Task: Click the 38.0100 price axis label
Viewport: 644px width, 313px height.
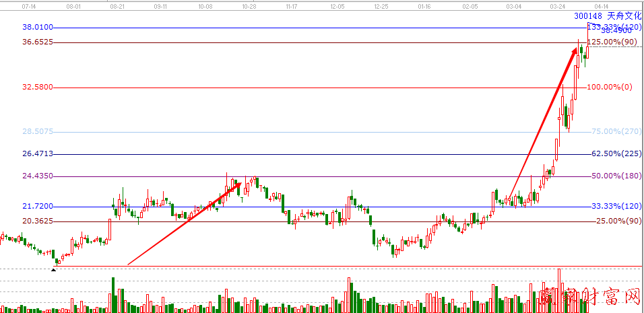Action: tap(38, 27)
